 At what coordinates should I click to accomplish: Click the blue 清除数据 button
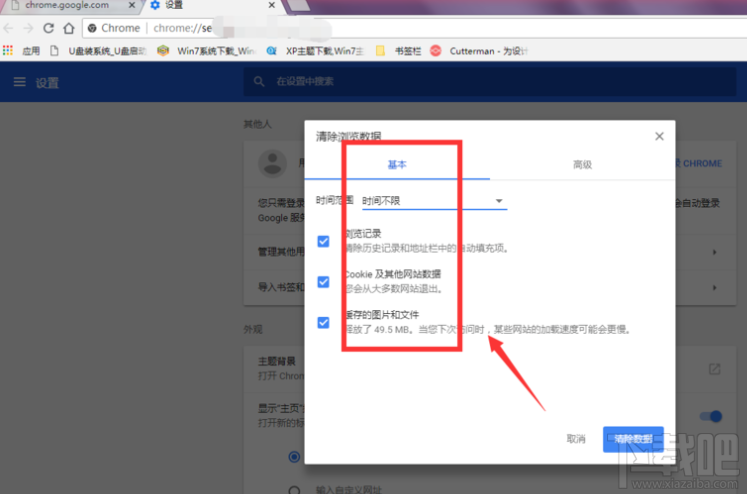tap(633, 439)
